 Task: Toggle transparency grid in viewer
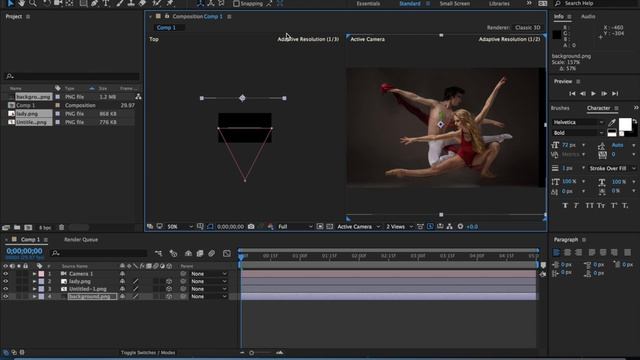329,227
